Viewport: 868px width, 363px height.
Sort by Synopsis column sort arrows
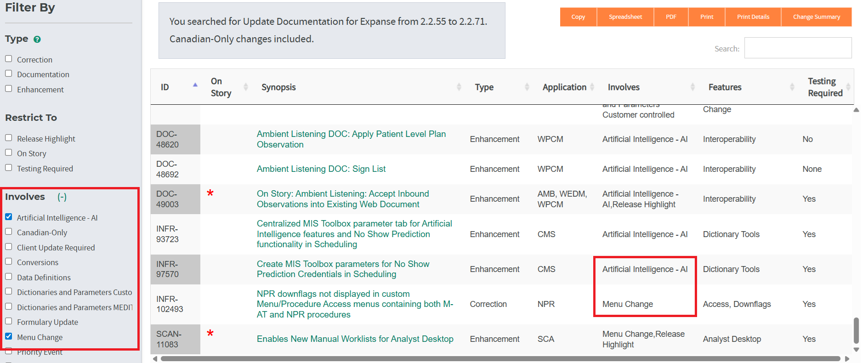coord(459,87)
